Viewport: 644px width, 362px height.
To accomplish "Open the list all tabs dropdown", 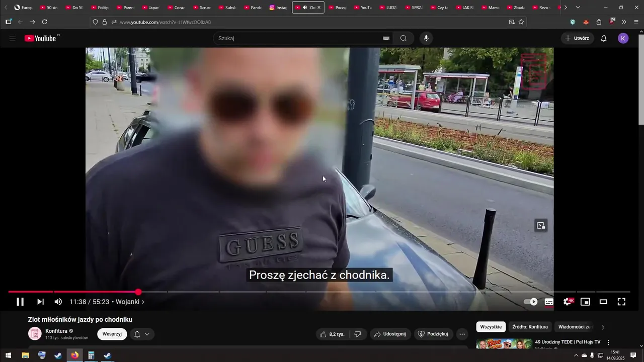I will [x=578, y=8].
